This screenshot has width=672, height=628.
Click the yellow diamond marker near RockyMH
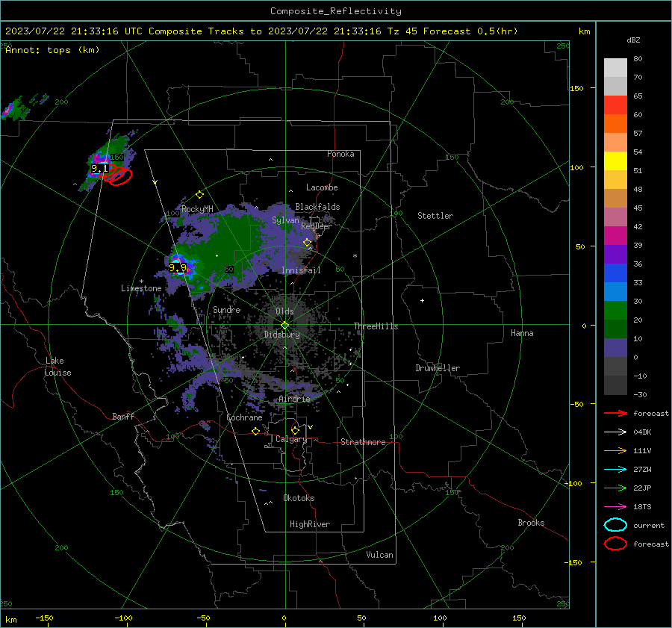tap(199, 195)
